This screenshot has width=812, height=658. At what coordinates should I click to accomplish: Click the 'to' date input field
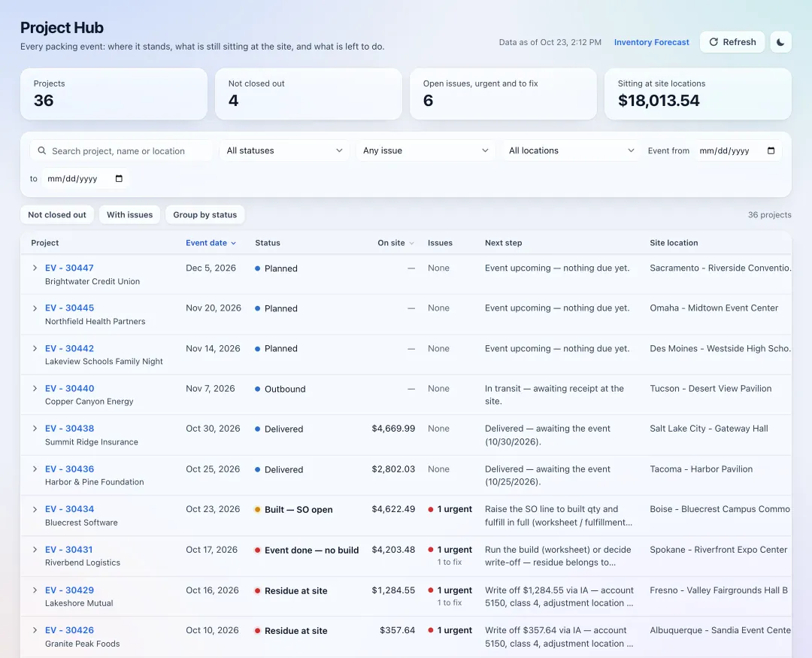pyautogui.click(x=86, y=179)
